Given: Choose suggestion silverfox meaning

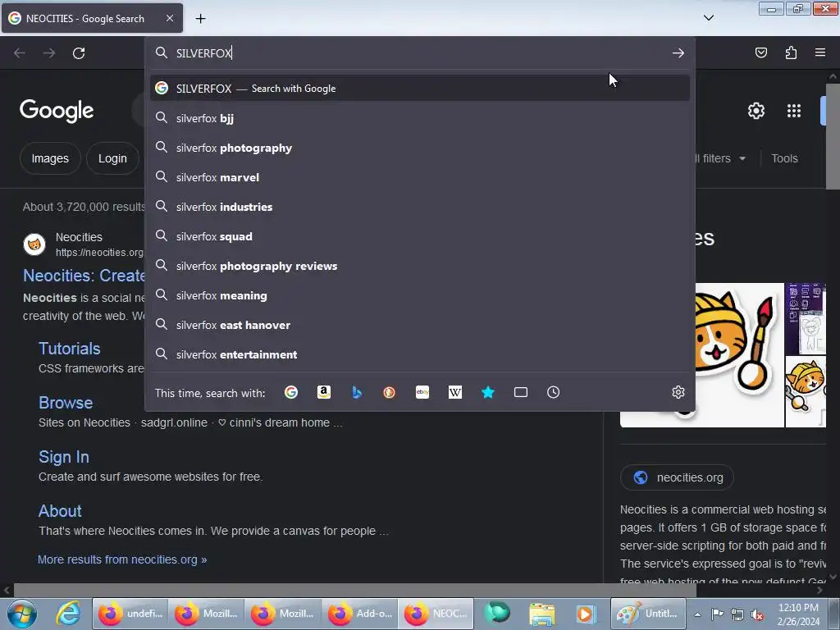Looking at the screenshot, I should (x=420, y=295).
